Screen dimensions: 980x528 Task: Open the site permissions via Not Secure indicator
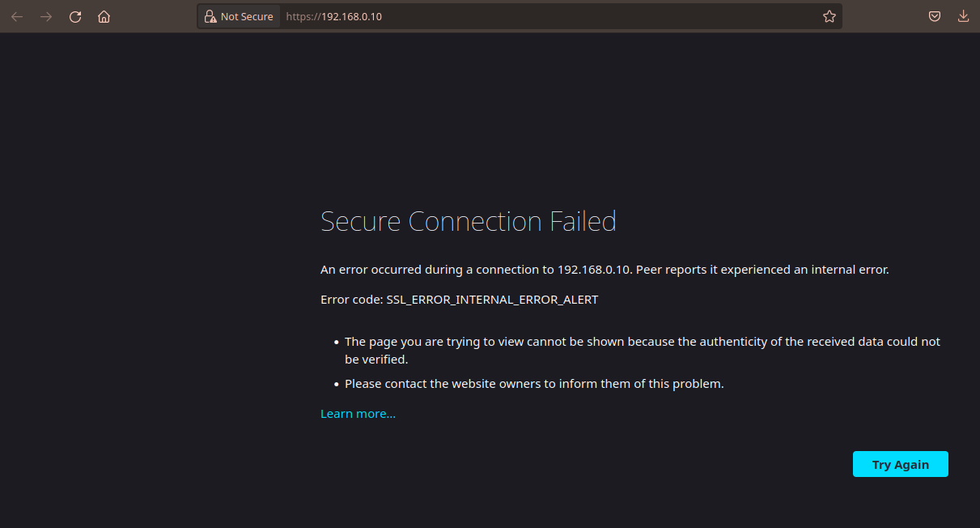[239, 16]
